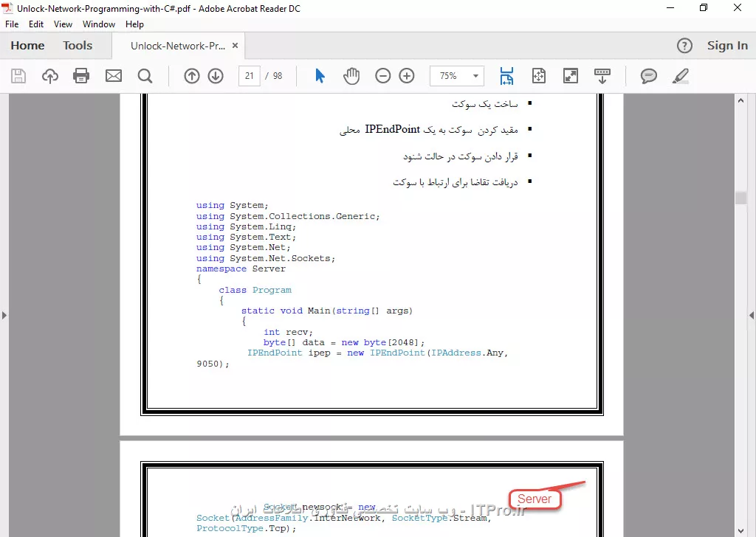Open the Find text magnifier tool
Viewport: 756px width, 537px height.
coord(145,76)
